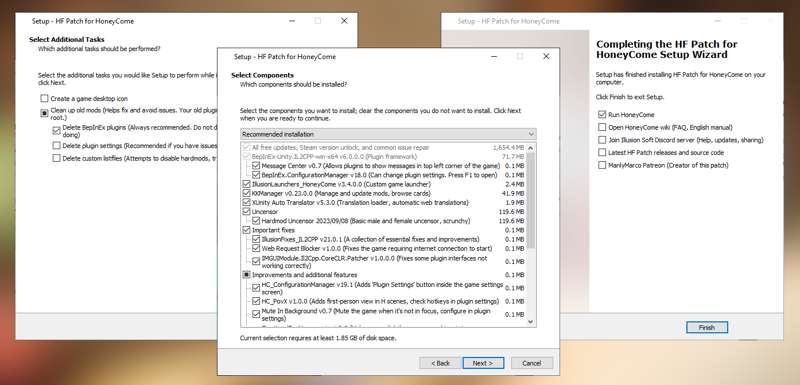Toggle Improvements and additional features group checkbox
This screenshot has height=385, width=800.
246,275
